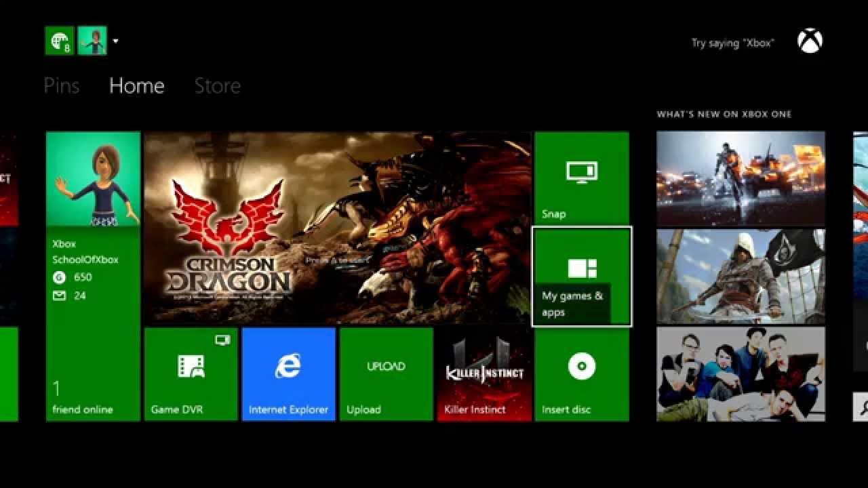Screen dimensions: 868x488
Task: Click the Try saying "Xbox" hint
Action: [x=732, y=43]
